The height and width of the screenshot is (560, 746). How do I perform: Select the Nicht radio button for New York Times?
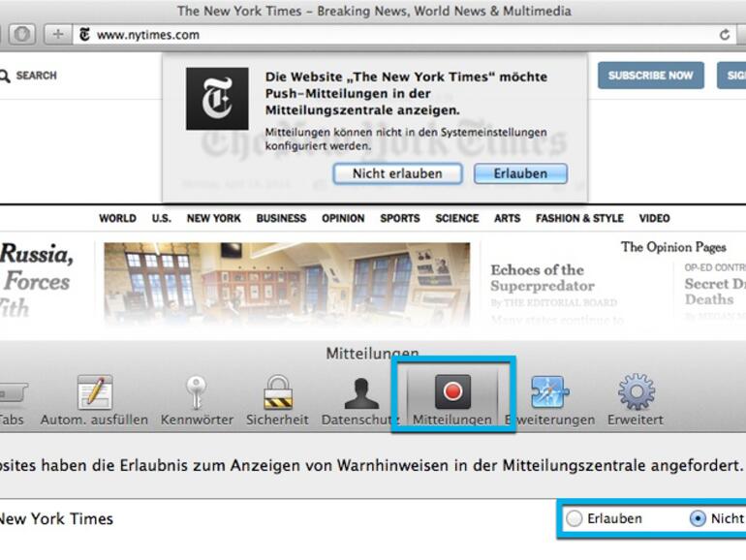698,518
